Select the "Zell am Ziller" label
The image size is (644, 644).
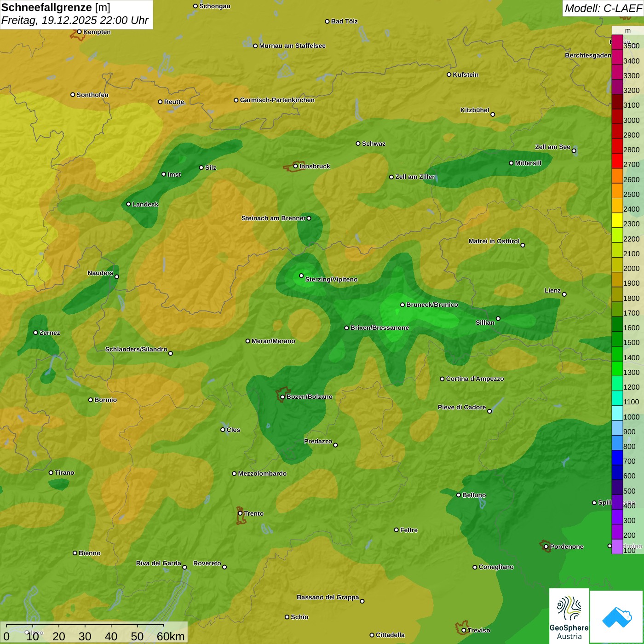[415, 177]
